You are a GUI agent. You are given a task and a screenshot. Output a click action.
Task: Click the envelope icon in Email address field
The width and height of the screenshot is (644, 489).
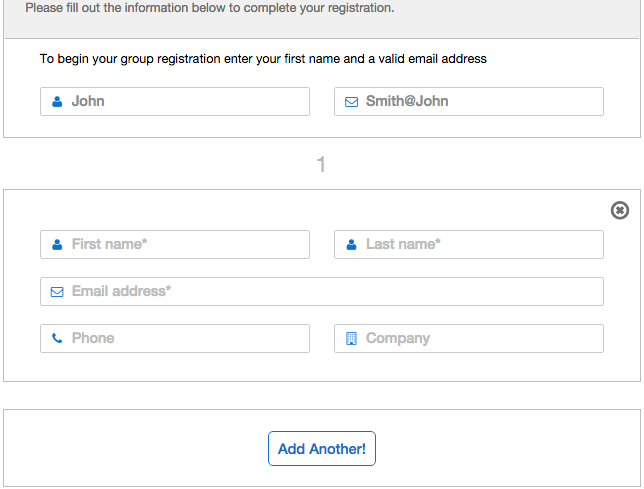coord(57,291)
